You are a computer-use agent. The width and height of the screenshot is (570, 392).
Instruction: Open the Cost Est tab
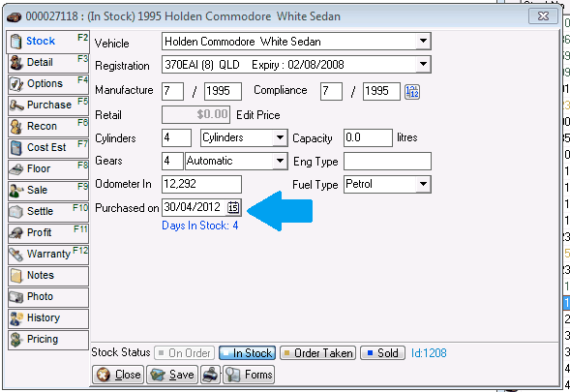(x=48, y=148)
